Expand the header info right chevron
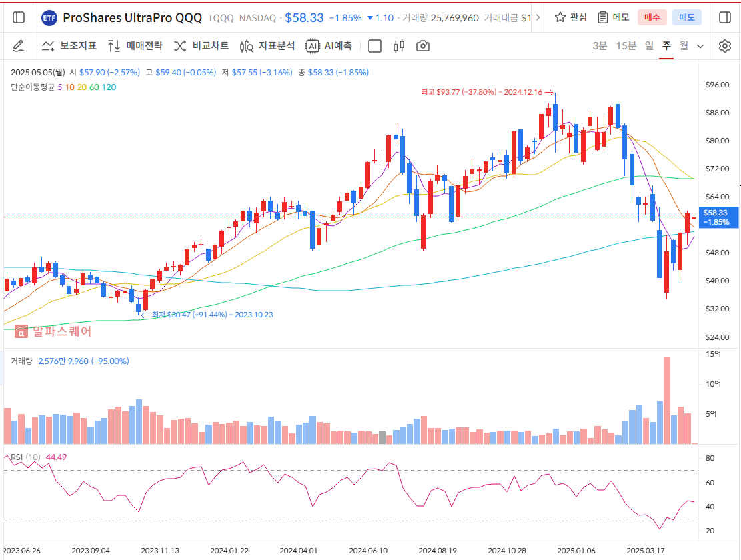 [538, 17]
